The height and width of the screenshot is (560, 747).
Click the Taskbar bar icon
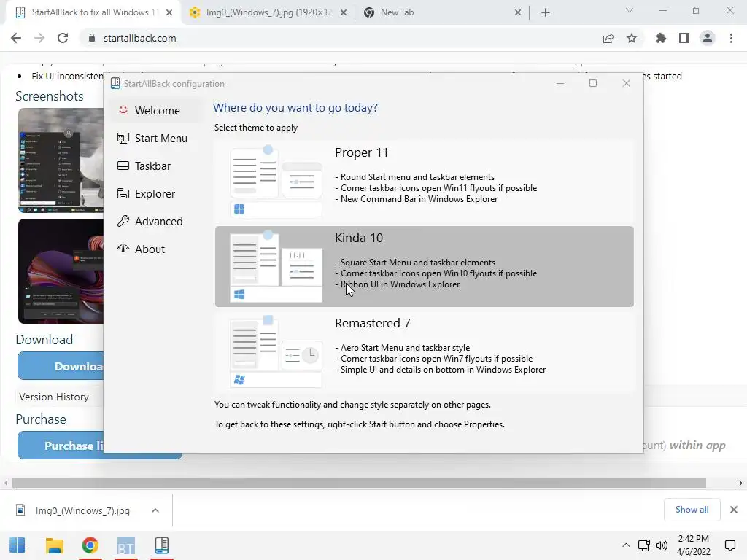click(123, 166)
